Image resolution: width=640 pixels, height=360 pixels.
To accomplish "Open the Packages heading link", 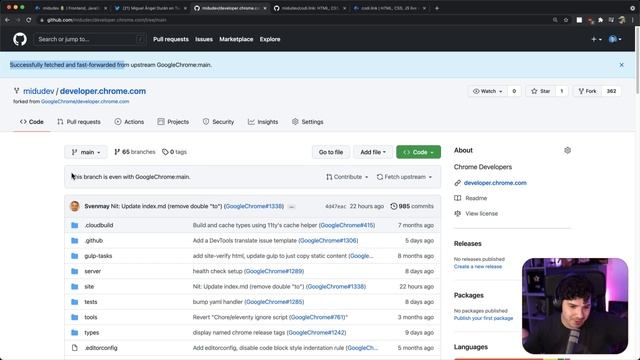I will pyautogui.click(x=469, y=295).
